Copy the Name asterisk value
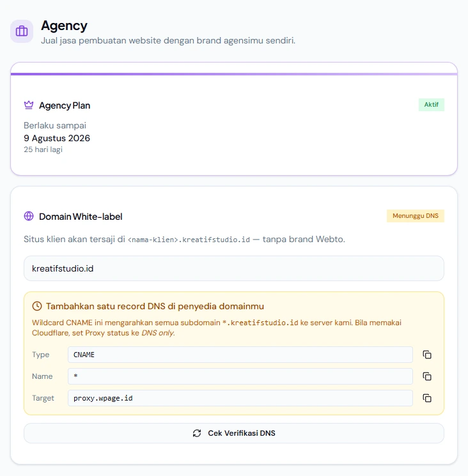Screen dimensions: 468x476 pos(427,376)
